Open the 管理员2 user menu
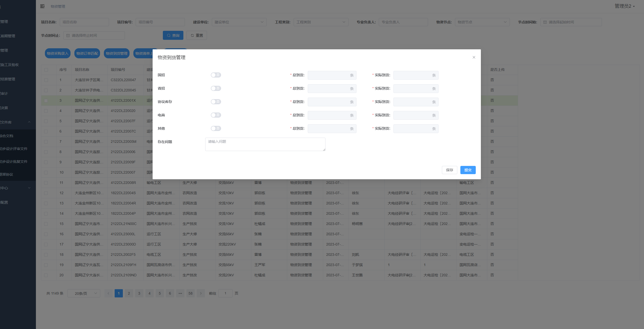 click(625, 6)
